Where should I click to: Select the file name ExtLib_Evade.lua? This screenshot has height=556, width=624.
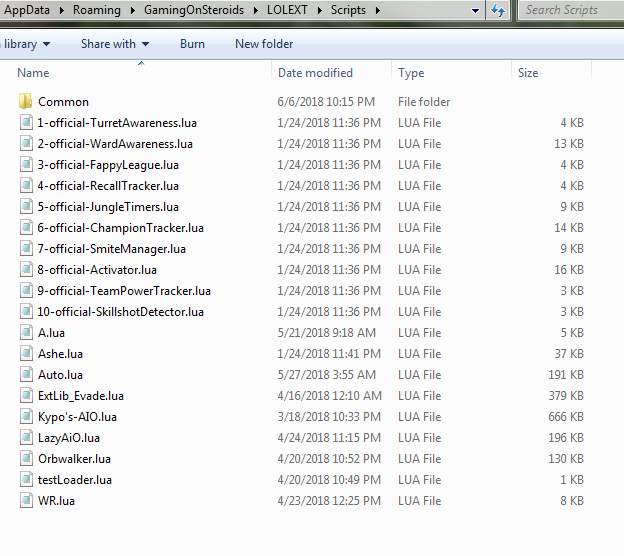81,396
